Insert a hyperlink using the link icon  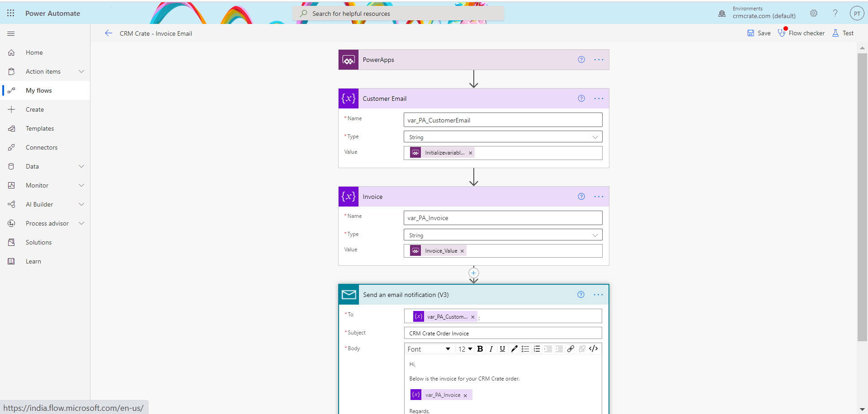(570, 348)
